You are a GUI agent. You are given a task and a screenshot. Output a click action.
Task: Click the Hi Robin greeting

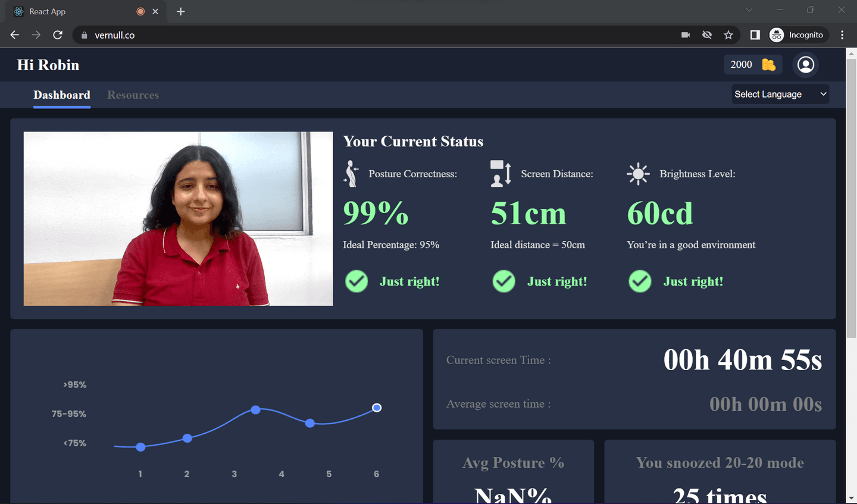pos(48,65)
